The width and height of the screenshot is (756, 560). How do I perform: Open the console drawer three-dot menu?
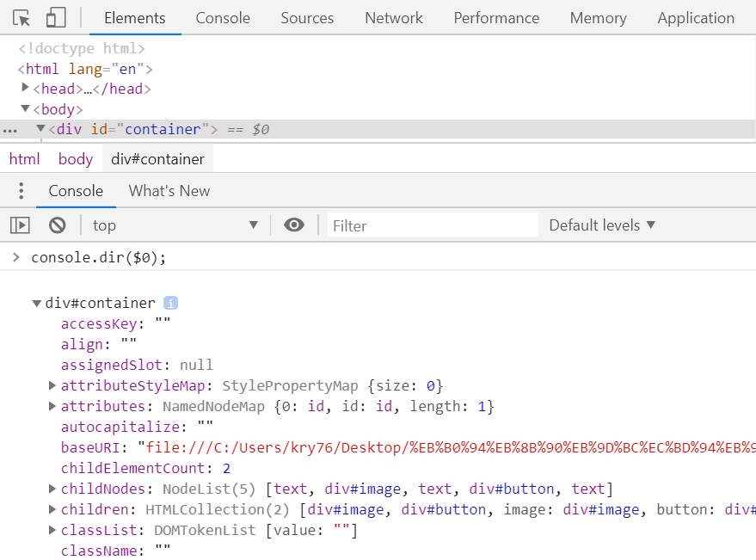(x=22, y=191)
